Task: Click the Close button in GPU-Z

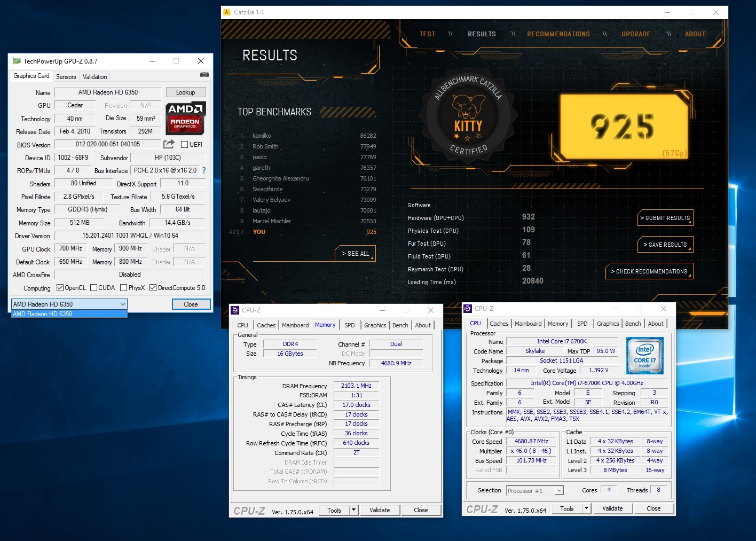Action: (191, 304)
